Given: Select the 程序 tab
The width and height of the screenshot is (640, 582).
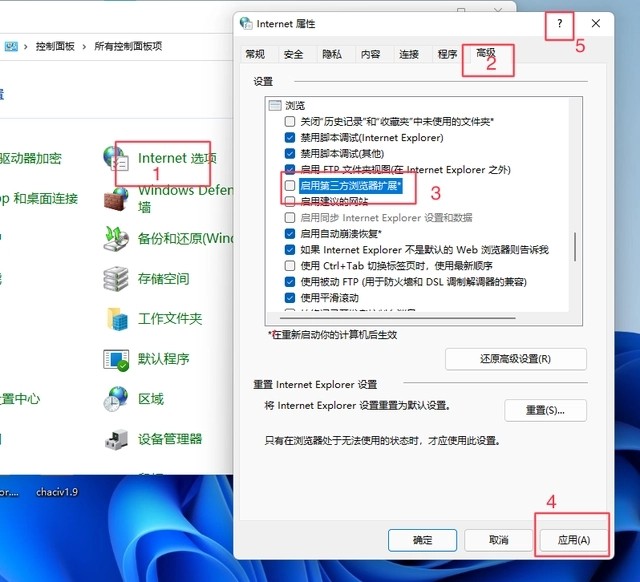Looking at the screenshot, I should coord(447,54).
